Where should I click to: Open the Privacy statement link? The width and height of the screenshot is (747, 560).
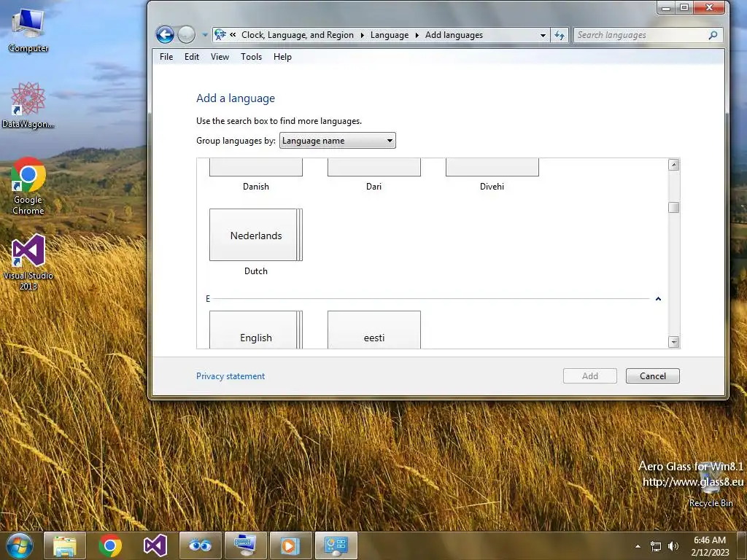click(231, 376)
